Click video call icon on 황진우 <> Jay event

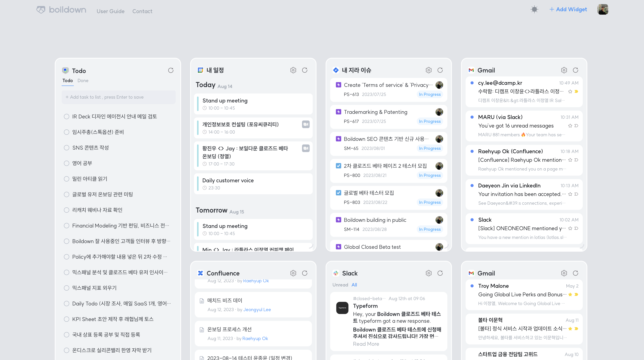pyautogui.click(x=306, y=148)
